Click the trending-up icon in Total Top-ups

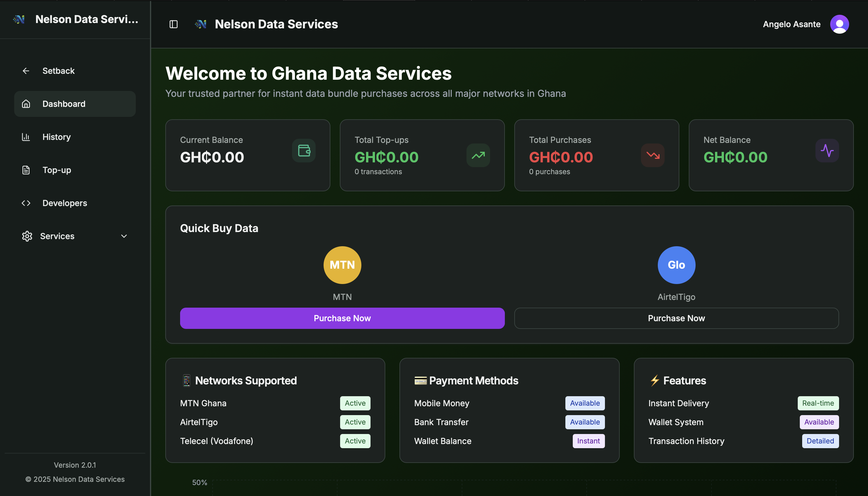tap(478, 155)
